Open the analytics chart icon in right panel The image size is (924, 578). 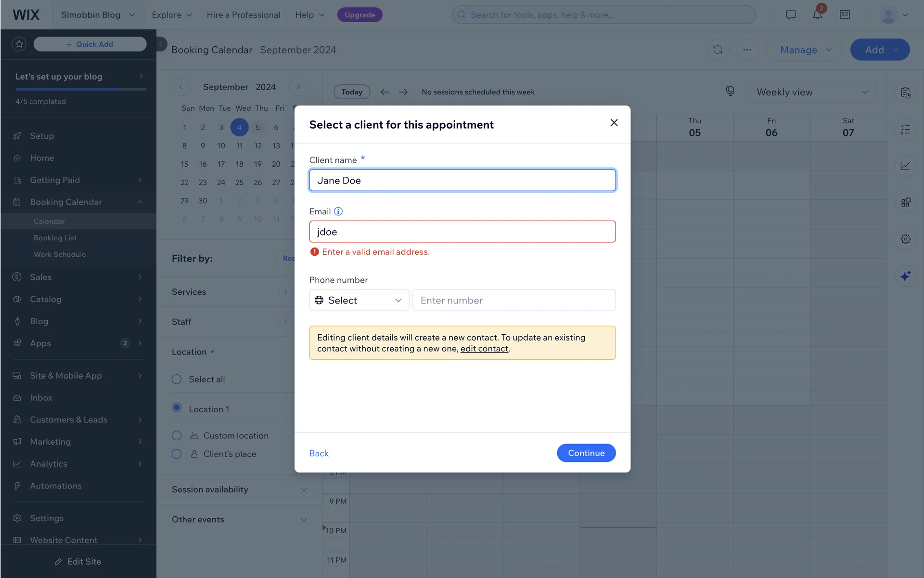[x=905, y=166]
